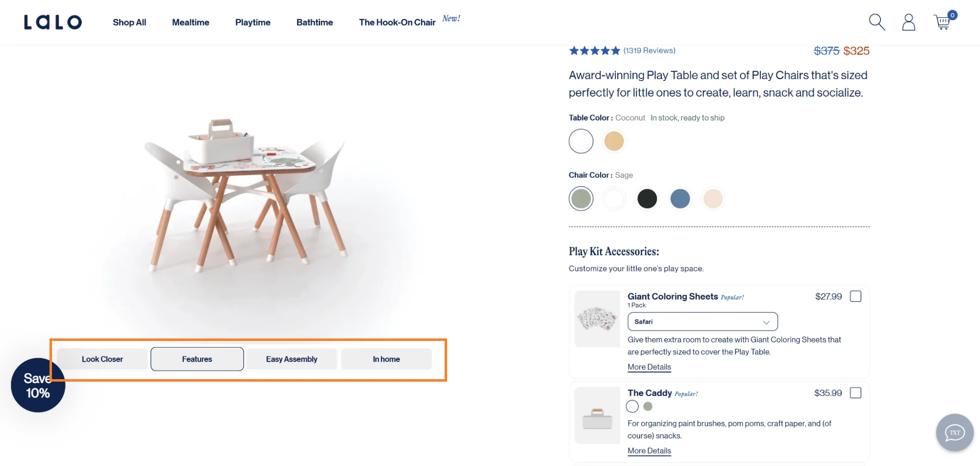980x466 pixels.
Task: Click the 1319 Reviews link
Action: (649, 50)
